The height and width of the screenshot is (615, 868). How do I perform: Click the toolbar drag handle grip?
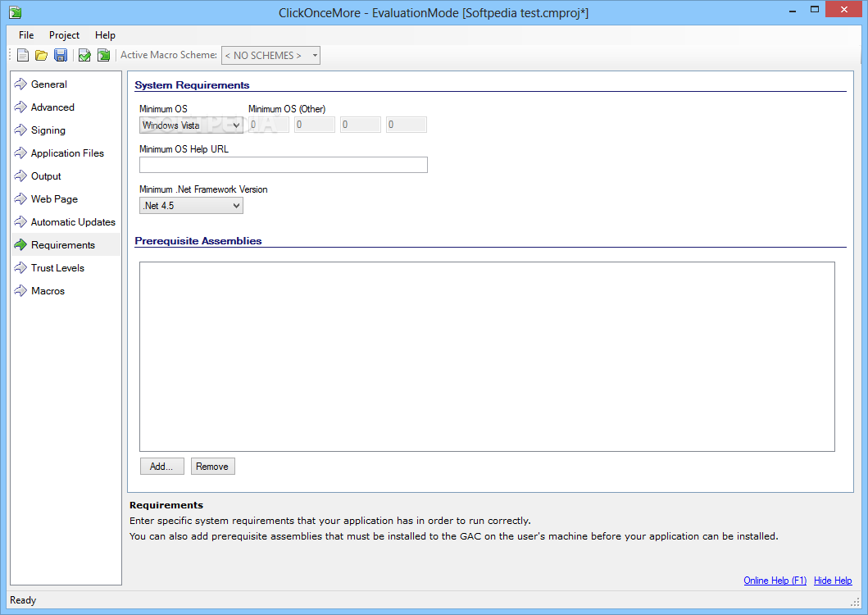click(10, 55)
